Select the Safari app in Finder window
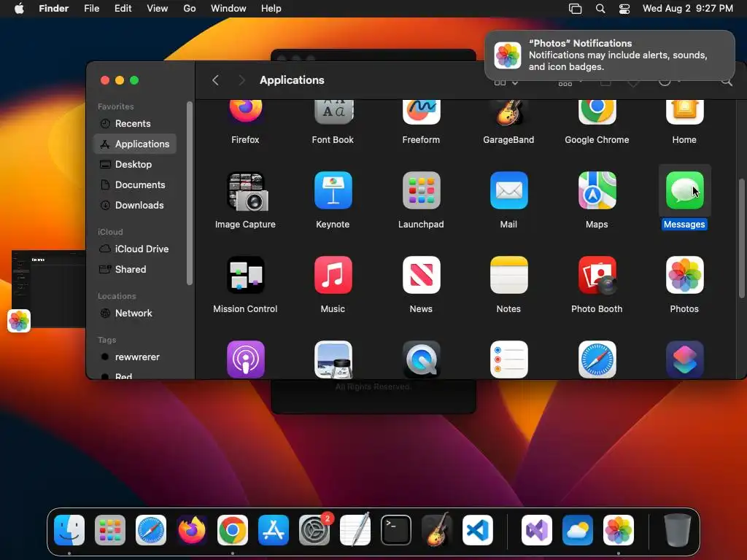 (x=597, y=359)
